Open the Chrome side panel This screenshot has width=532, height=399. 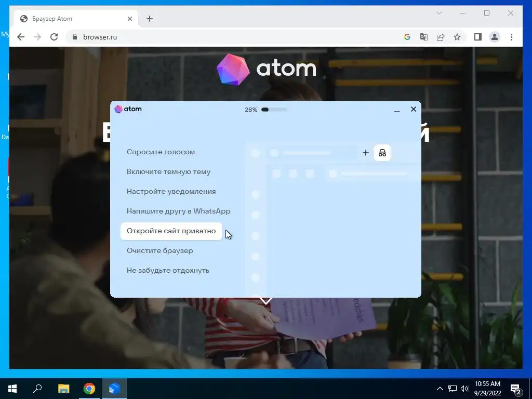click(478, 37)
